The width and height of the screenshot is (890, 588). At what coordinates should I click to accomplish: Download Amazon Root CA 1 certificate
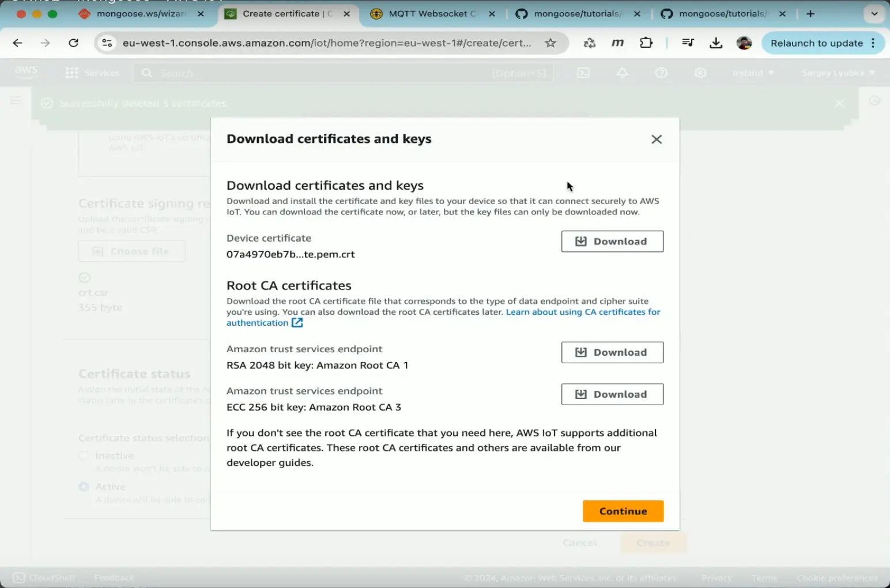[x=612, y=352]
